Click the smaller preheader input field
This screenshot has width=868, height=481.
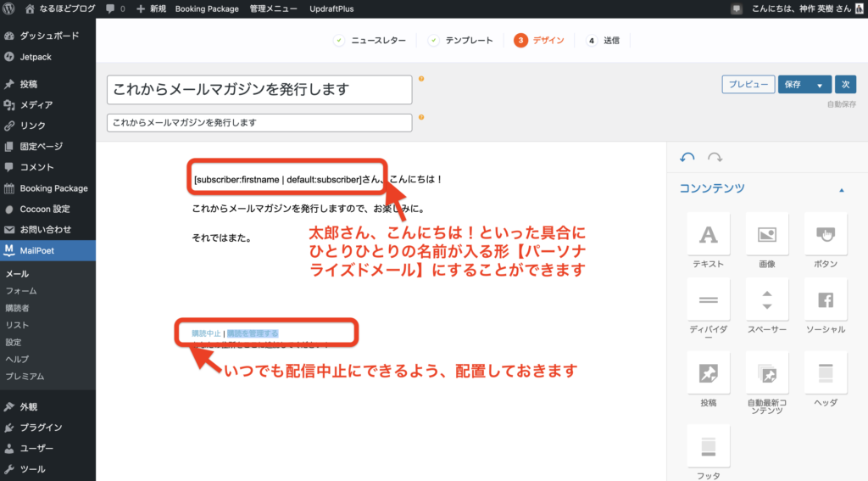pyautogui.click(x=259, y=122)
